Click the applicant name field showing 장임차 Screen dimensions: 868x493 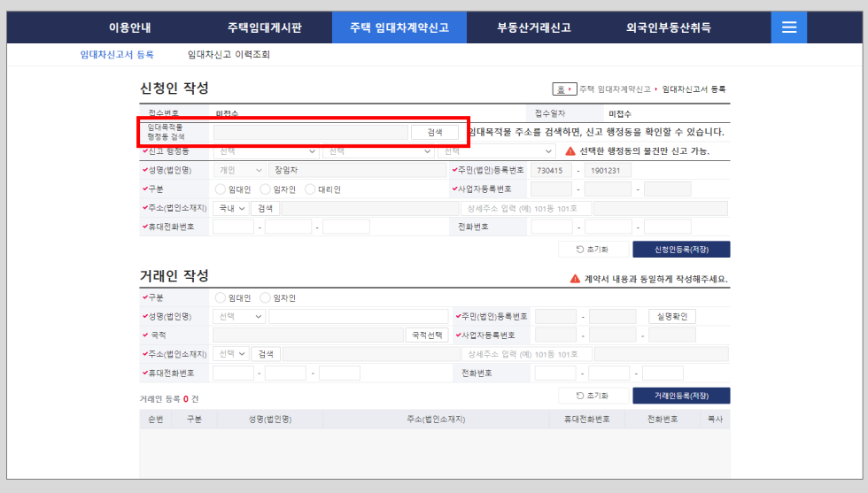[357, 171]
